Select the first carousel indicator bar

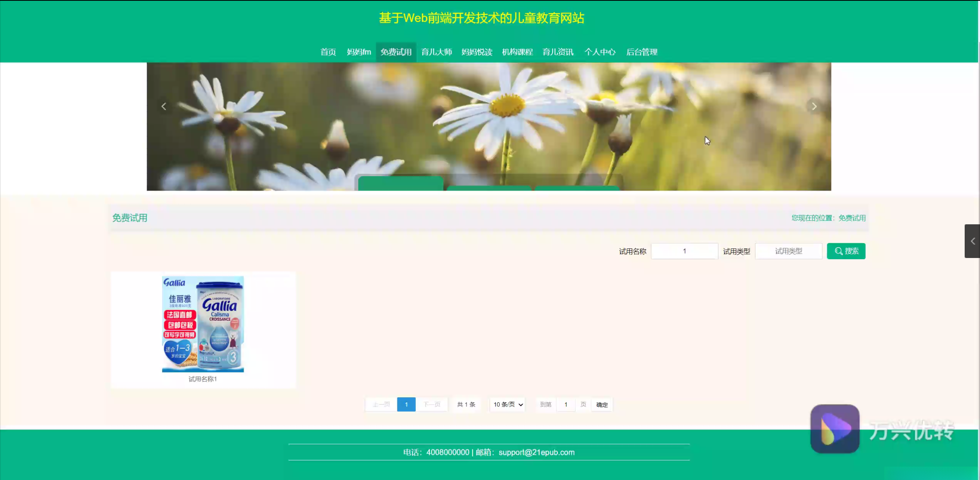[400, 183]
